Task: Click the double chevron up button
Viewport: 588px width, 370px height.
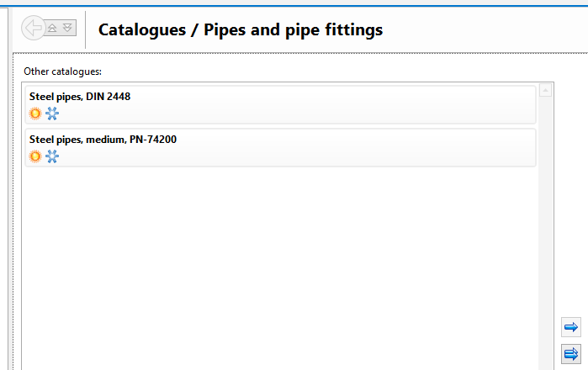Action: click(x=52, y=29)
